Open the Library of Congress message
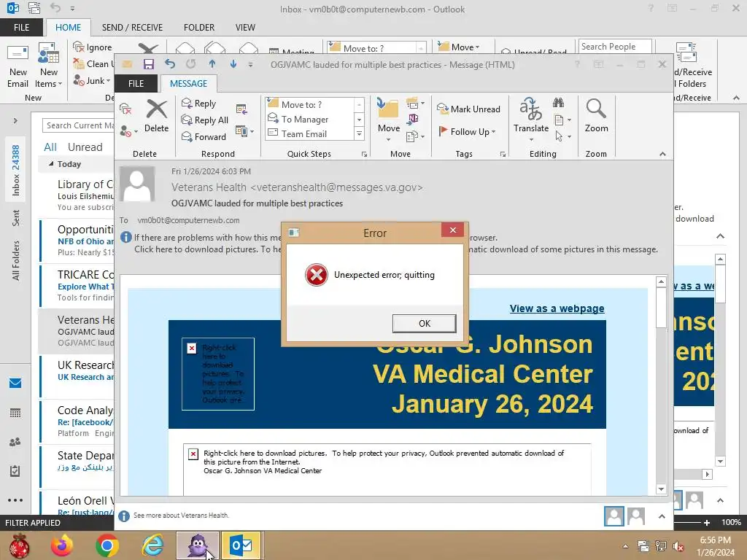Screen dimensions: 747x560 tap(77, 195)
